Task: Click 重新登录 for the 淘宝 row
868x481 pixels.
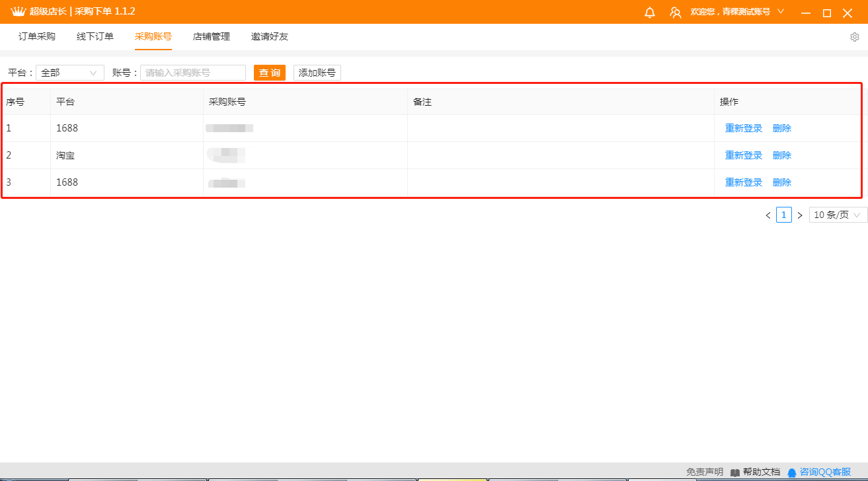Action: pyautogui.click(x=743, y=155)
